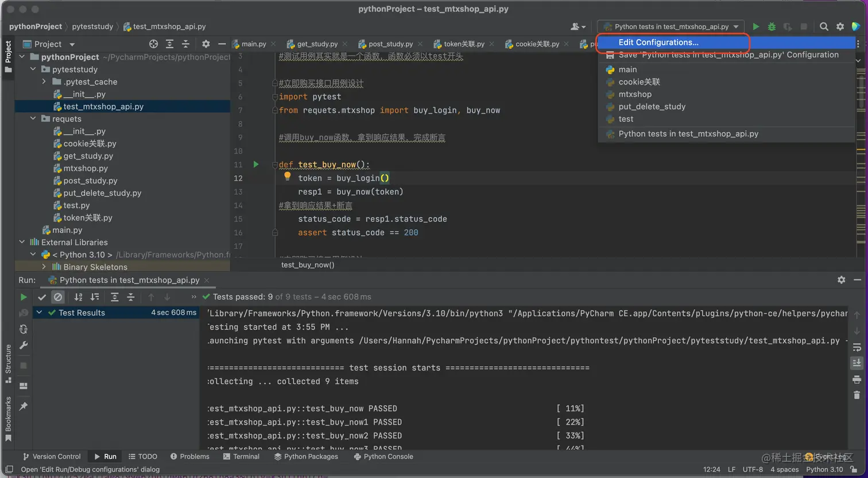The height and width of the screenshot is (478, 868).
Task: Click the lightbulb quick-fix icon on line 12
Action: pyautogui.click(x=288, y=177)
